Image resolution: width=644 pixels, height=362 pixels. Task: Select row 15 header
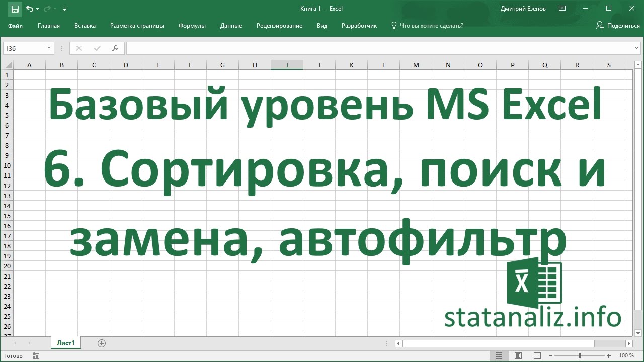coord(7,216)
